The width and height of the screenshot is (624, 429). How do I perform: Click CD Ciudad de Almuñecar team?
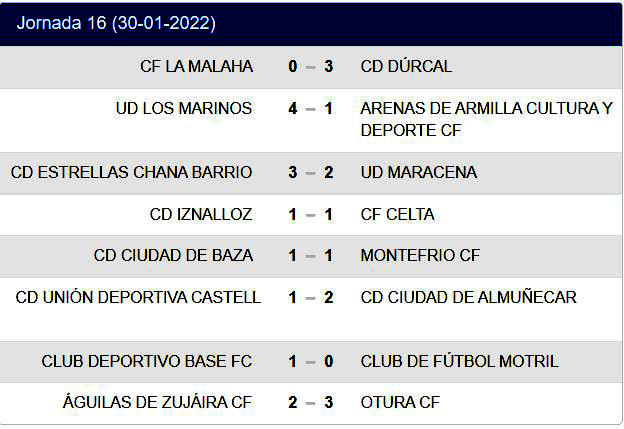tap(468, 297)
